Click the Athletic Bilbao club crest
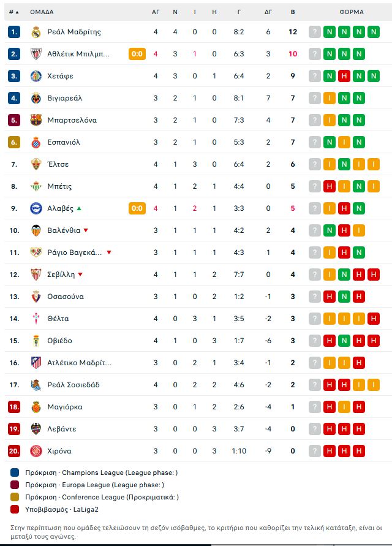 [36, 54]
